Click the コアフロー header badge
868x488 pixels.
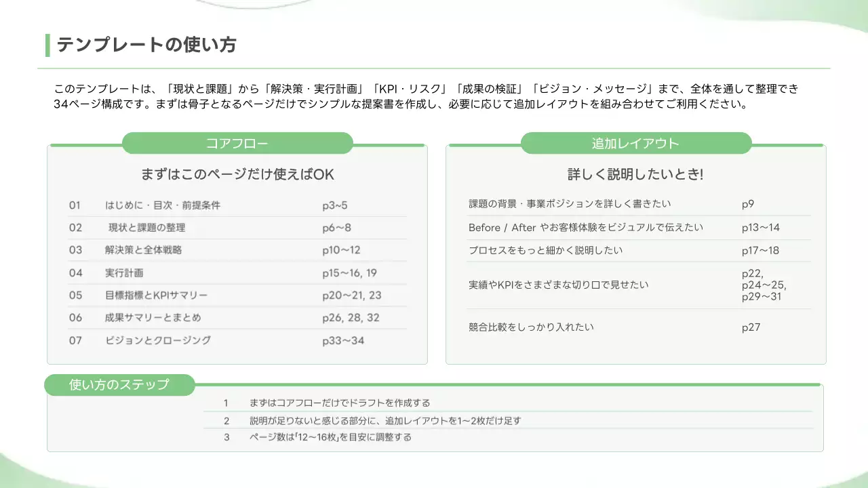[x=237, y=143]
